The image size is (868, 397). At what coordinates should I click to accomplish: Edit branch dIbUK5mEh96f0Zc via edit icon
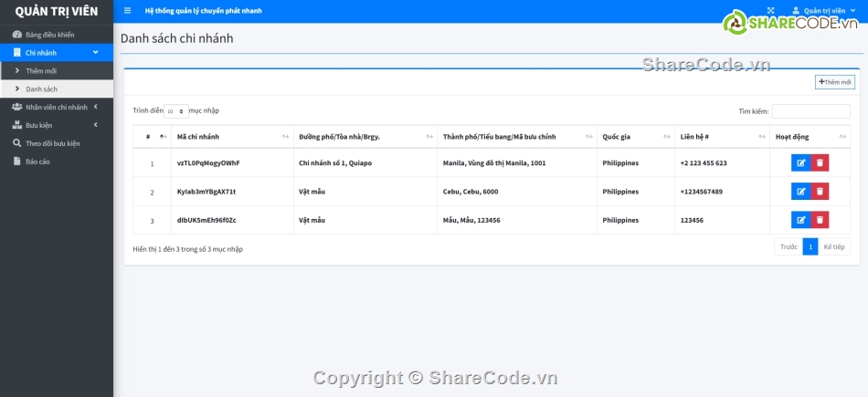point(800,220)
